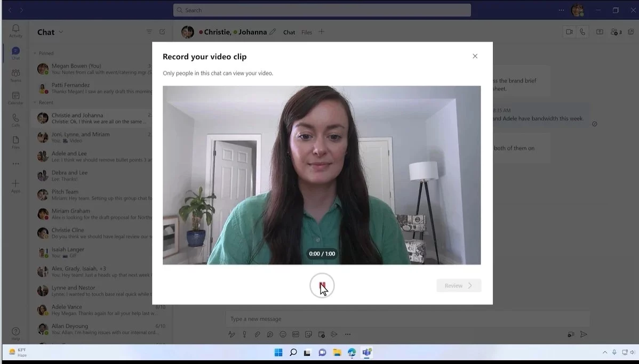Click the new chat compose icon
This screenshot has height=364, width=639.
[x=162, y=32]
